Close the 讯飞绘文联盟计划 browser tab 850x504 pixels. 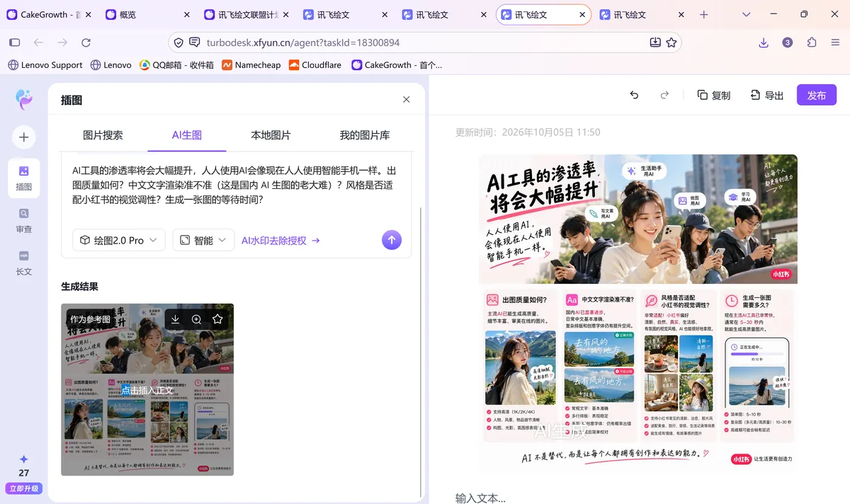285,14
